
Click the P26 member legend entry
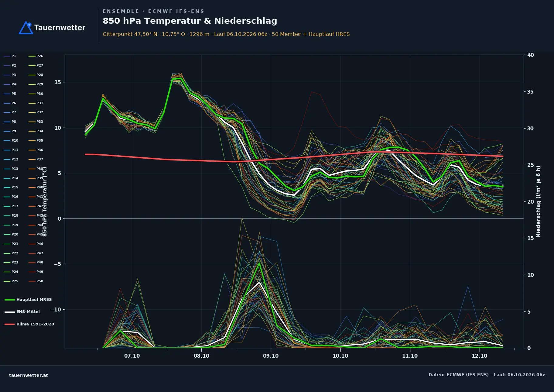[36, 56]
